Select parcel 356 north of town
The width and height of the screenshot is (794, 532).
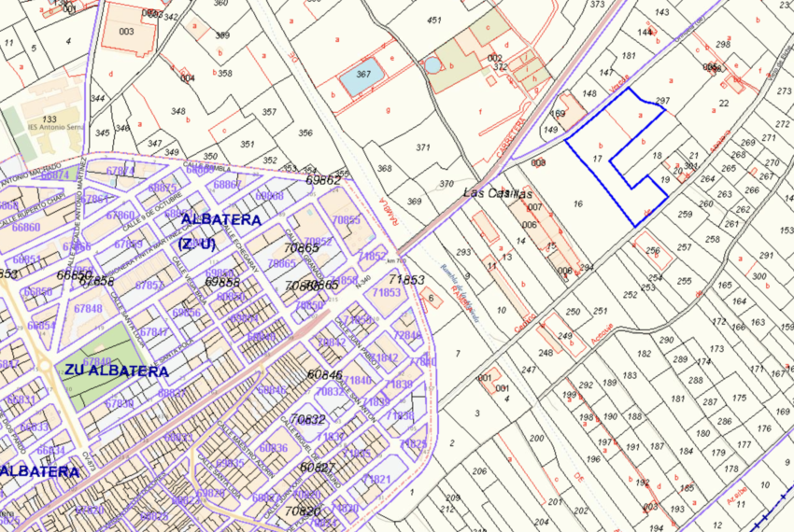pos(305,133)
